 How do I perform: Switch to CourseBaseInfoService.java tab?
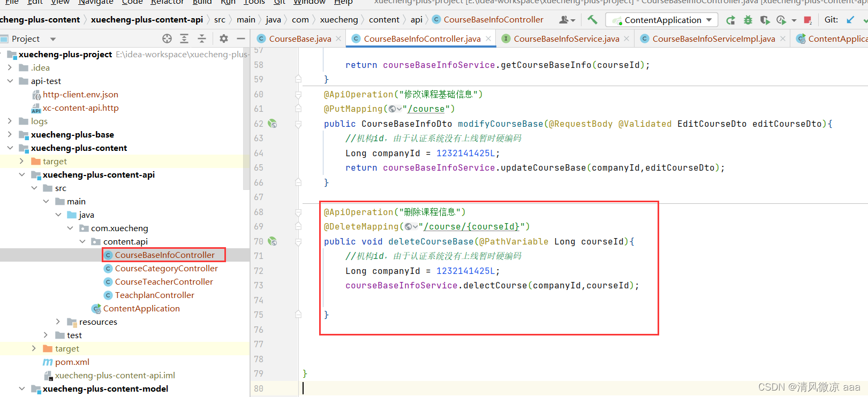566,39
